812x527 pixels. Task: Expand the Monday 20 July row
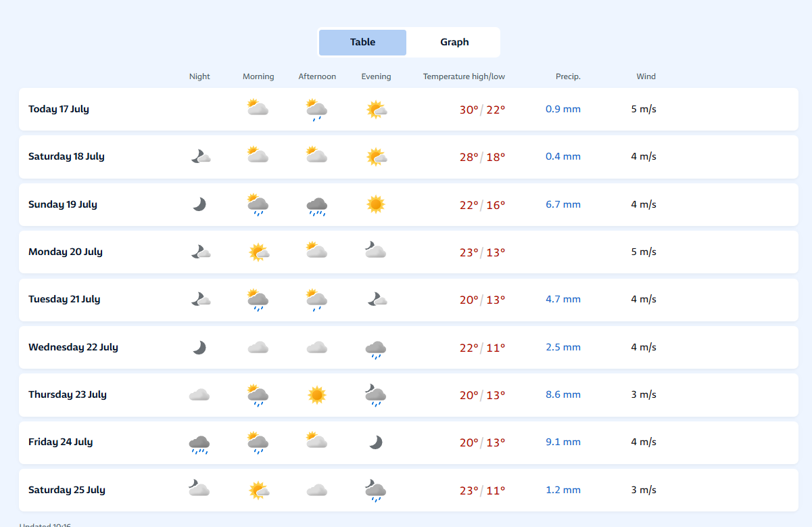408,252
